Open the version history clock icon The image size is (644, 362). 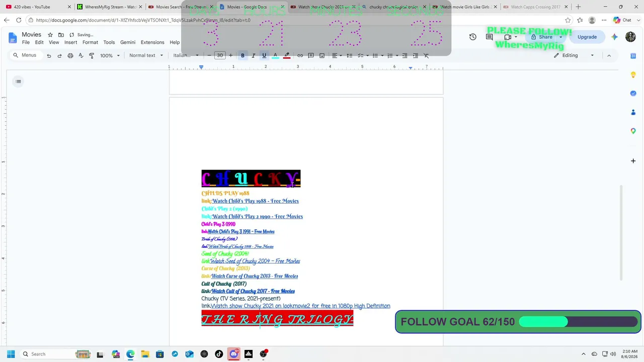(x=472, y=37)
